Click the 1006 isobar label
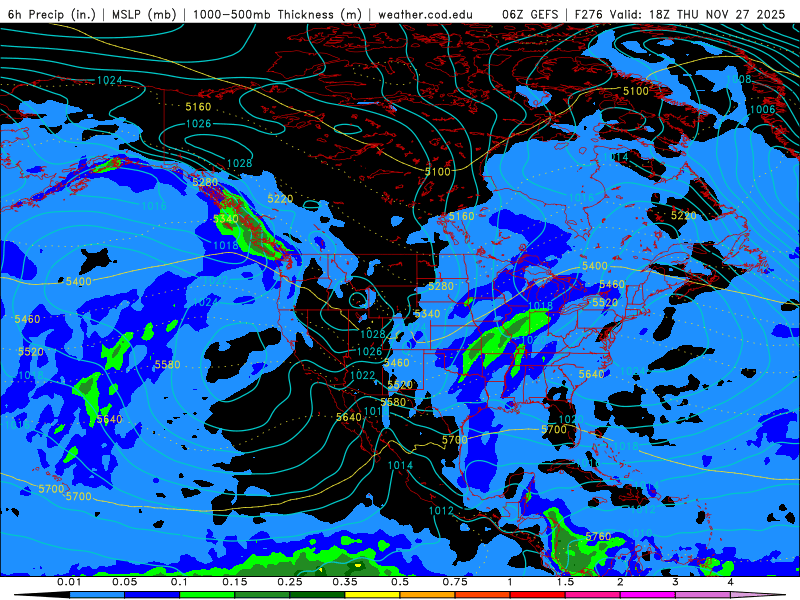800x600 pixels. pos(762,109)
